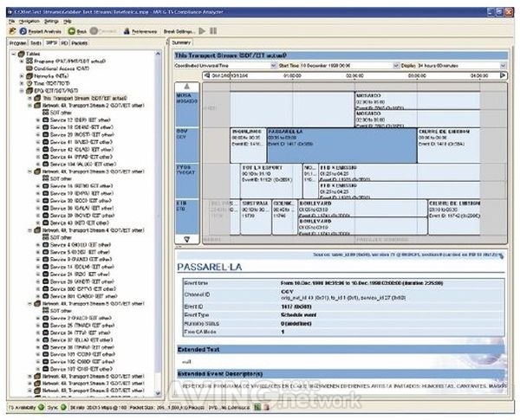Switch to the Tests tab

(36, 42)
